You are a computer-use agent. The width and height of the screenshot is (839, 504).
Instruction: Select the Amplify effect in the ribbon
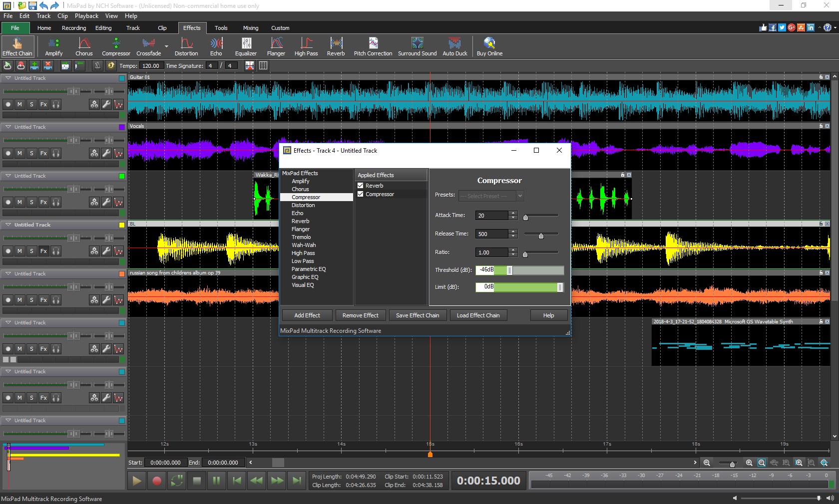tap(53, 46)
